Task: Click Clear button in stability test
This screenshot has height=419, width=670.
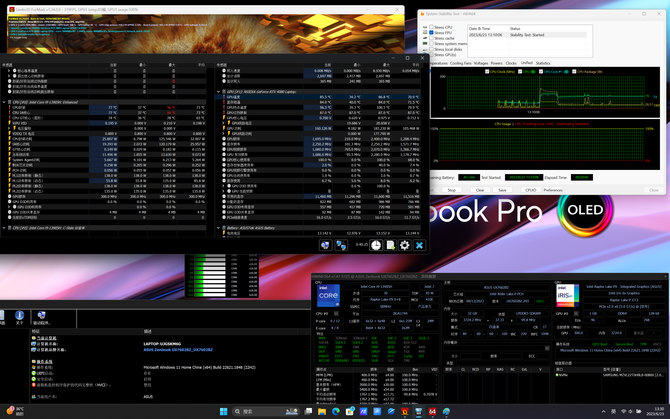Action: pyautogui.click(x=480, y=190)
